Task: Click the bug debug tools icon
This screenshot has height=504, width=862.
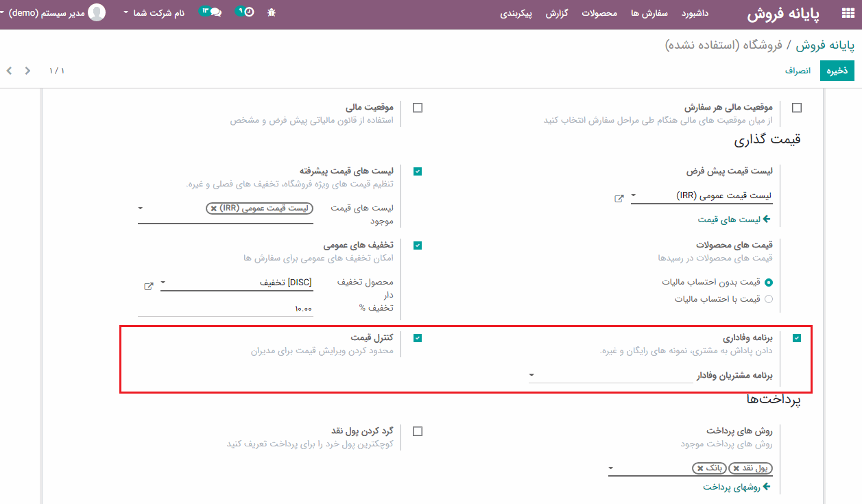Action: pos(272,12)
